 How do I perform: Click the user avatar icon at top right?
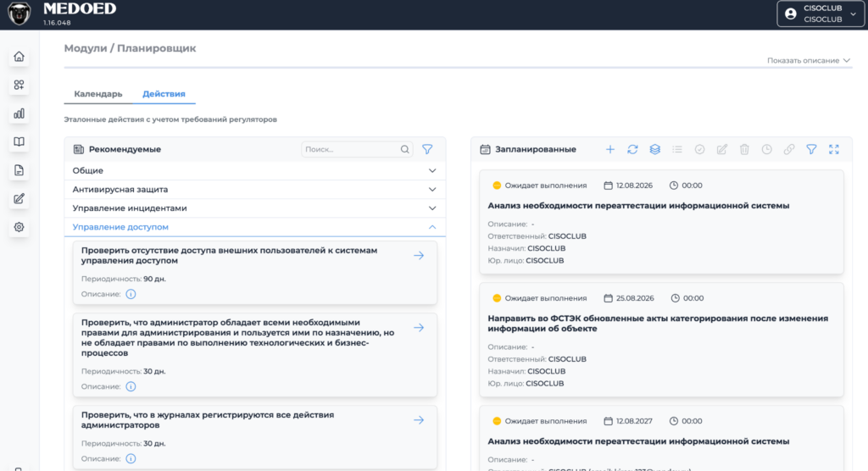[791, 14]
